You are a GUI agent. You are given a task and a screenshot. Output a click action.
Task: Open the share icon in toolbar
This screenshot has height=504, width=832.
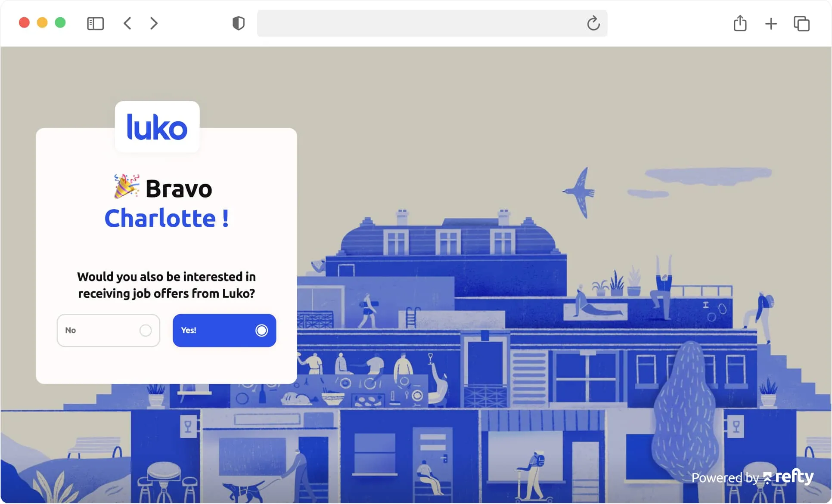pos(740,23)
